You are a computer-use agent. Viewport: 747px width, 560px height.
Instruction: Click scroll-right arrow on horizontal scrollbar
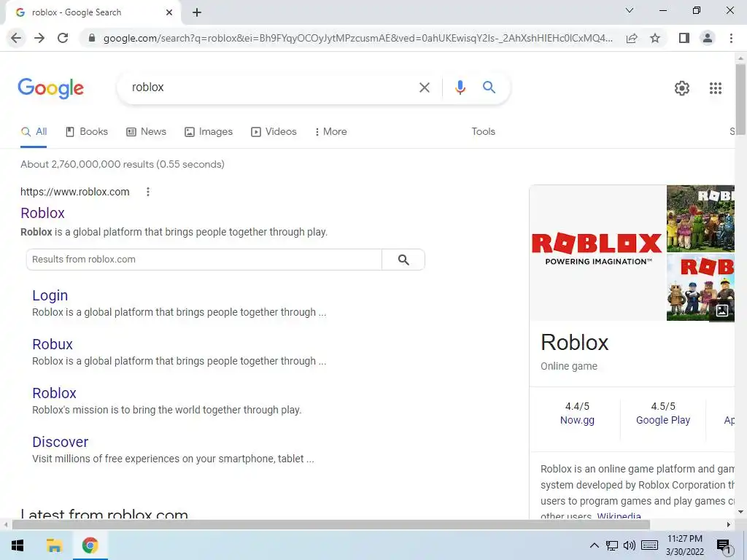[728, 525]
